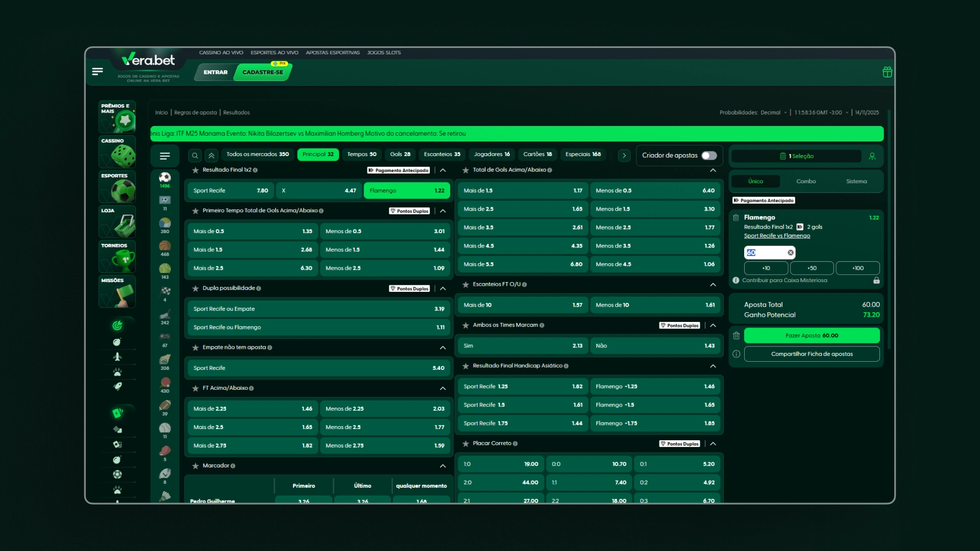The height and width of the screenshot is (551, 980).
Task: Open ESPORTES AO VIVO in top menu
Action: (274, 53)
